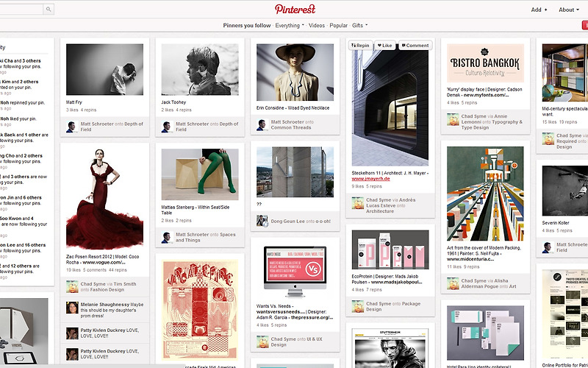Open Arcade Fire poster pin

pyautogui.click(x=200, y=310)
